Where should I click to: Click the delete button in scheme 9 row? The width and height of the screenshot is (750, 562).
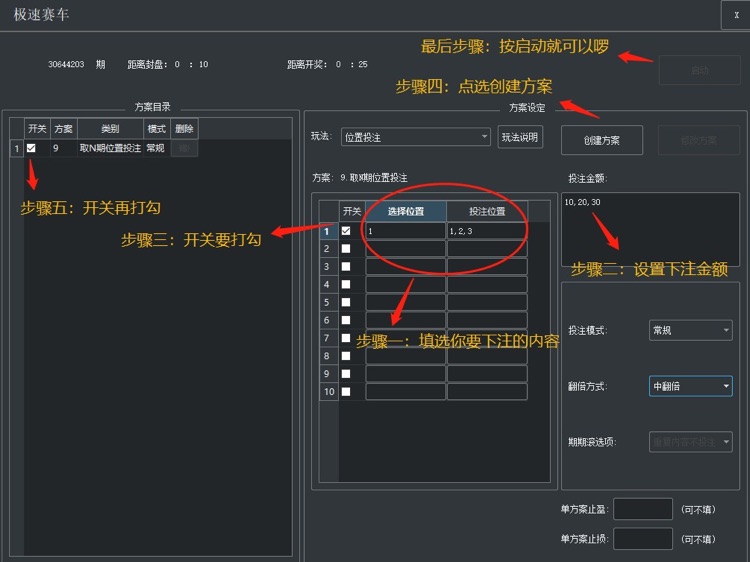click(x=184, y=148)
